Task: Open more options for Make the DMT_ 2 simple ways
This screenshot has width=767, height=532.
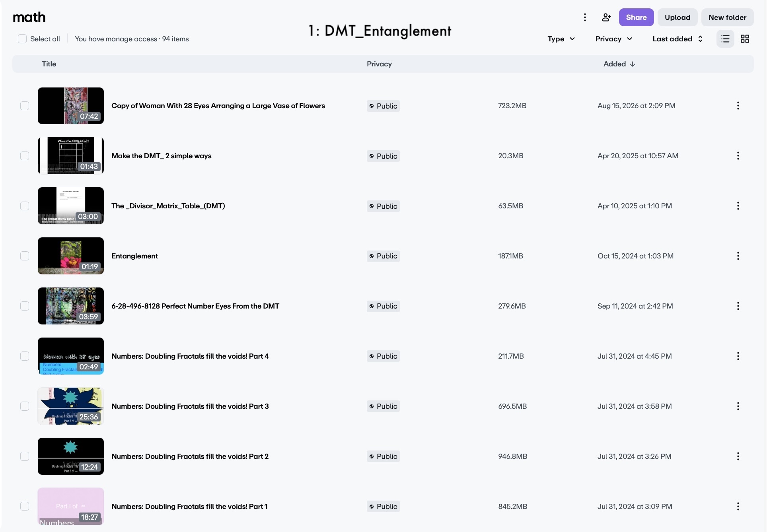Action: pyautogui.click(x=738, y=156)
